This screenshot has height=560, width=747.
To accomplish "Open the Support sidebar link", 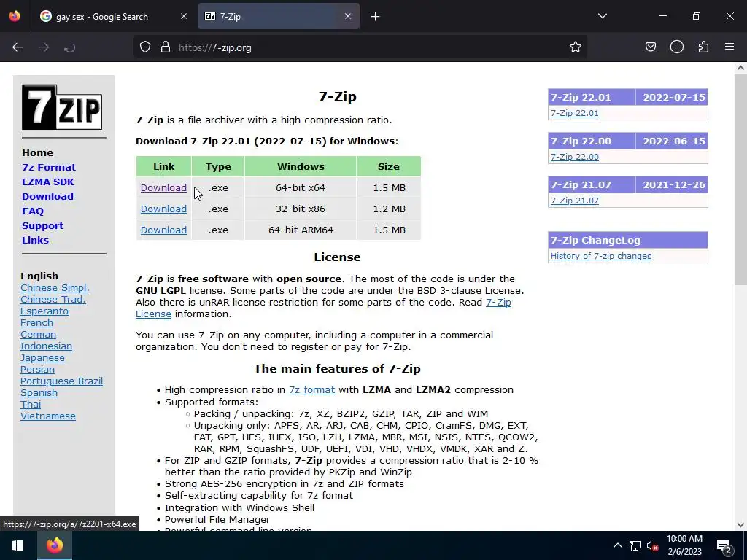I will pyautogui.click(x=42, y=226).
